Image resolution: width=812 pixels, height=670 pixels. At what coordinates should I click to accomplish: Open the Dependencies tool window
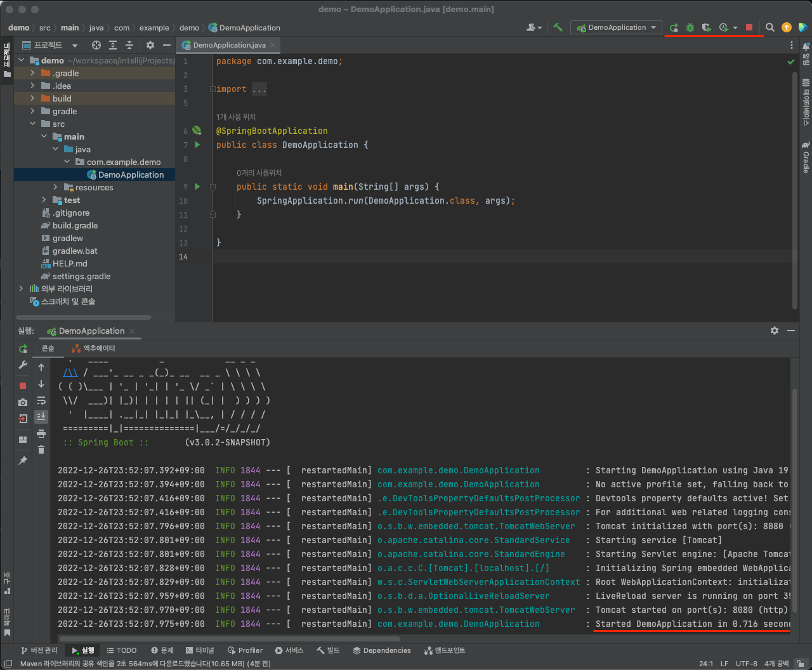tap(381, 650)
